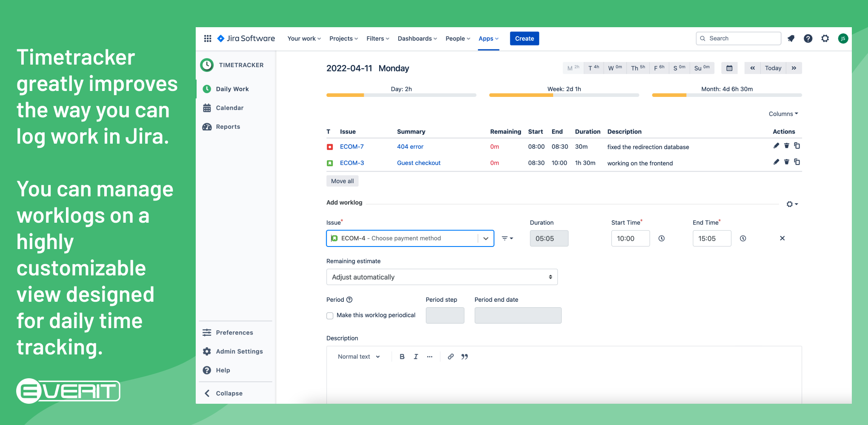
Task: Open the Dashboards dropdown
Action: pyautogui.click(x=417, y=39)
